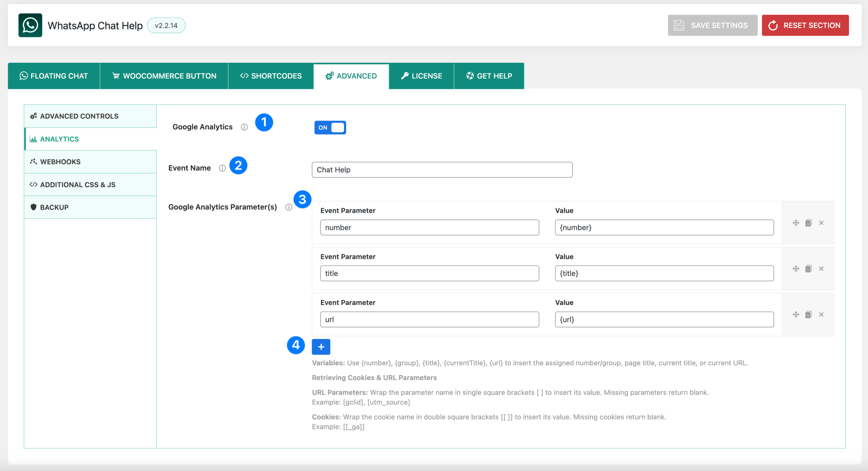868x471 pixels.
Task: Open the Floating Chat tab
Action: click(x=54, y=76)
